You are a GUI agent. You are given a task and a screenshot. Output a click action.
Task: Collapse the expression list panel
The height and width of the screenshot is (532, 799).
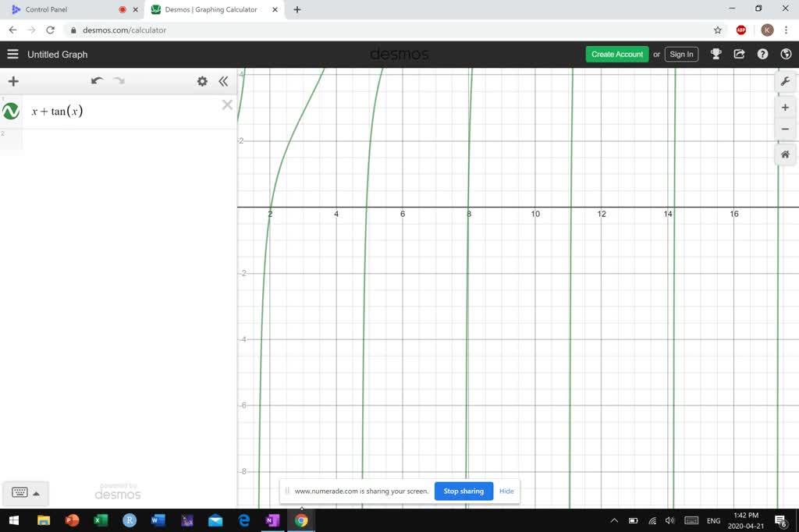click(223, 80)
